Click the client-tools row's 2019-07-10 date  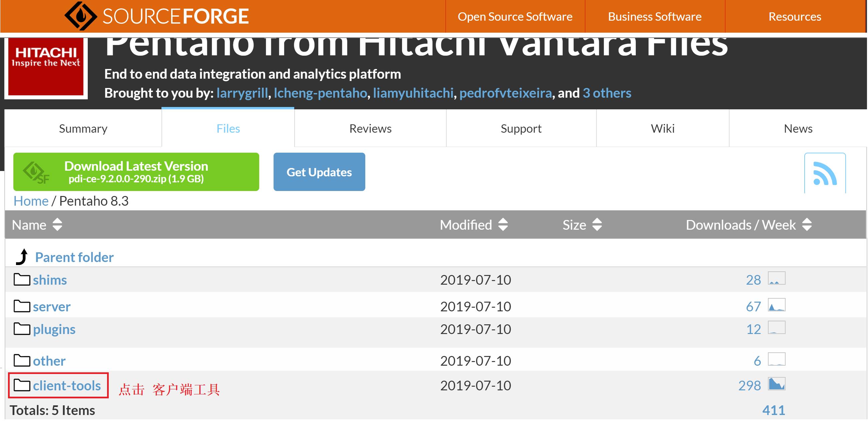[x=475, y=386]
